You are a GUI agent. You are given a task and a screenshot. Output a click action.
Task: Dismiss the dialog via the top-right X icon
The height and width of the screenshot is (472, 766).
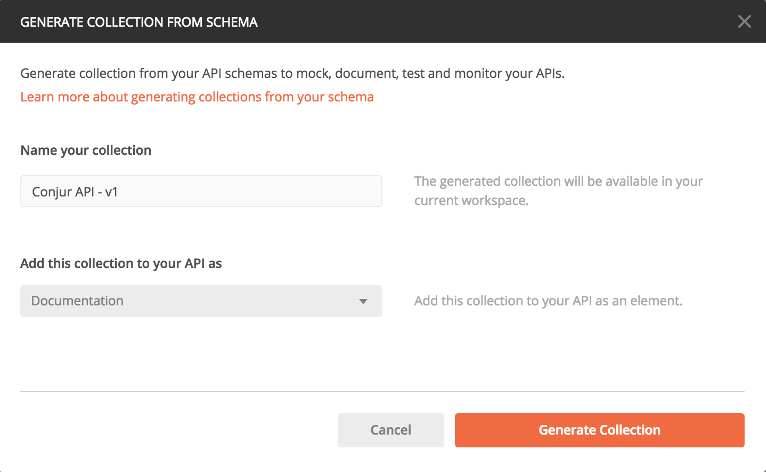point(744,21)
